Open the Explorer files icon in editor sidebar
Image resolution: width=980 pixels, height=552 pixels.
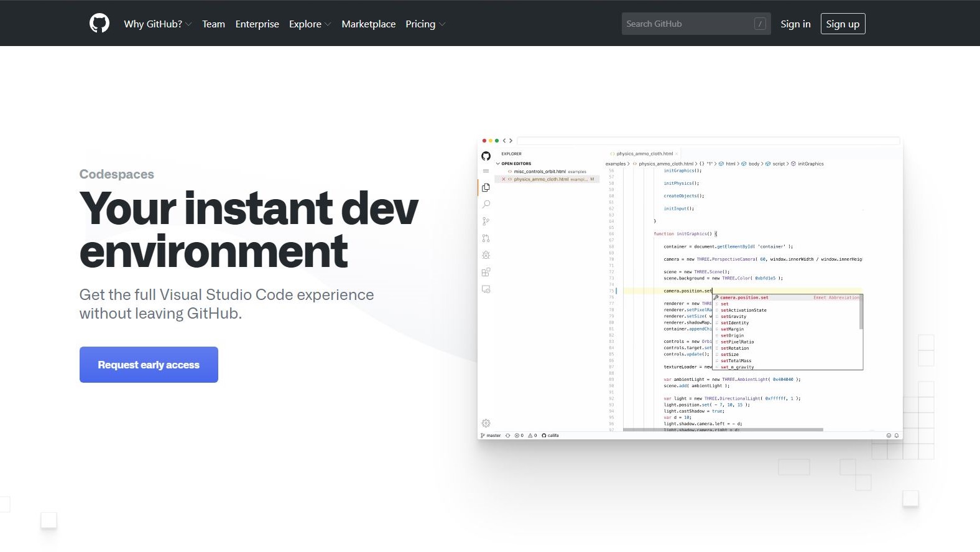pyautogui.click(x=486, y=187)
